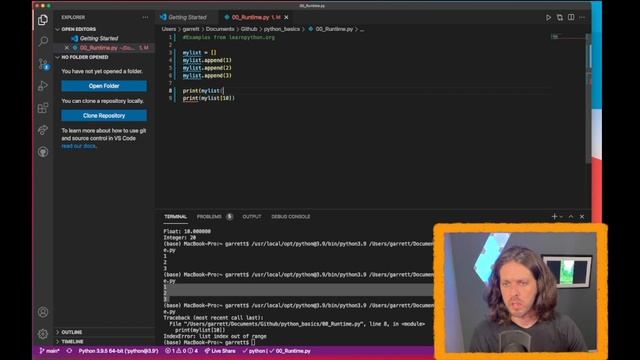Close 00_Runtime.py in Open Editors list
The width and height of the screenshot is (640, 360).
coord(67,48)
